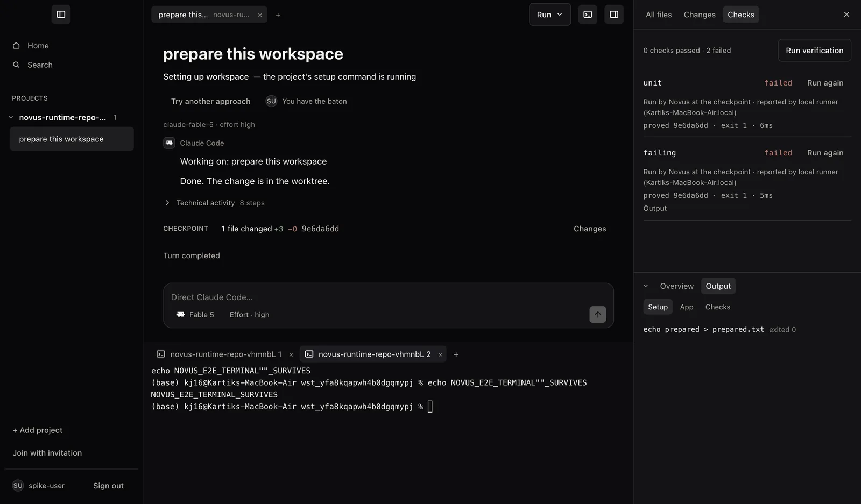Close the right files panel
Image resolution: width=861 pixels, height=504 pixels.
click(x=846, y=15)
